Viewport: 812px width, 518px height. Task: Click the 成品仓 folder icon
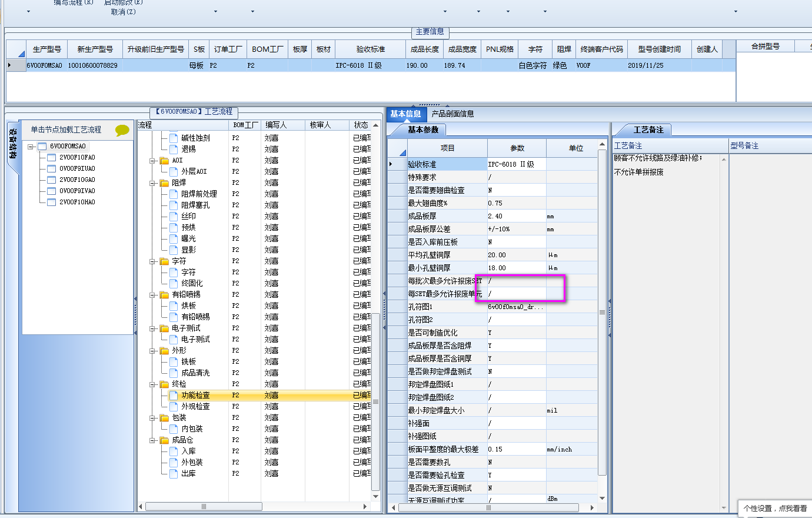(x=164, y=440)
